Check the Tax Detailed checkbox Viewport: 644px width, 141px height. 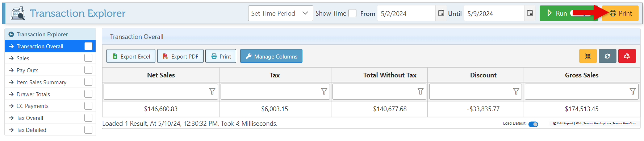pos(88,130)
